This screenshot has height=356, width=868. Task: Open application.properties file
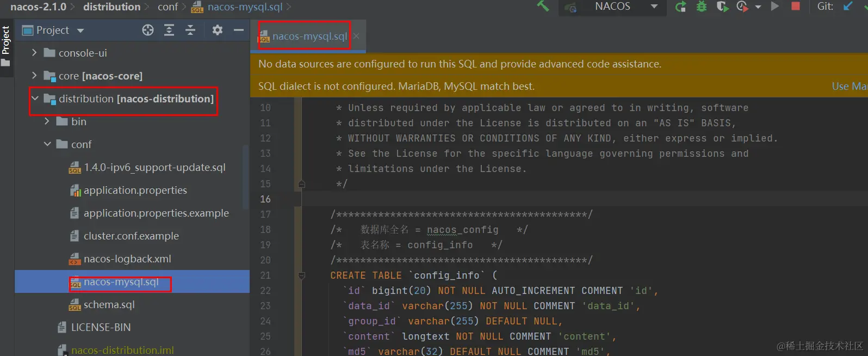click(x=135, y=190)
